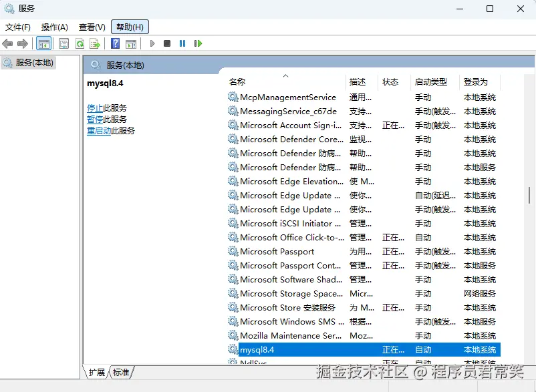
Task: Toggle the show/hide action pane icon
Action: (131, 43)
